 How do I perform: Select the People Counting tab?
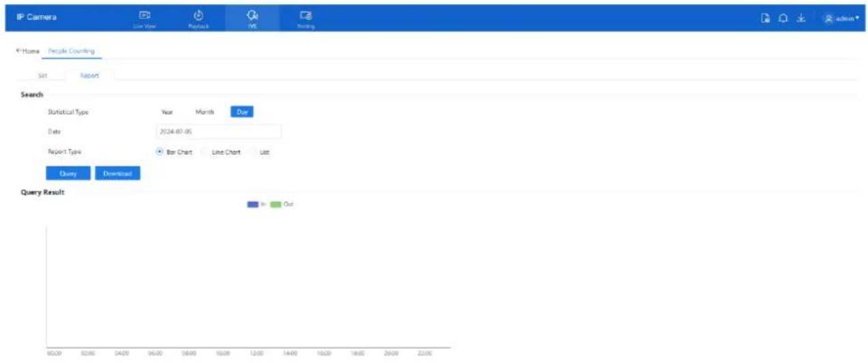tap(72, 51)
